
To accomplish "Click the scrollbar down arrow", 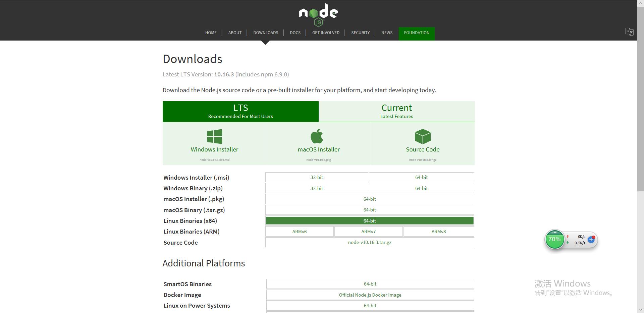I will pyautogui.click(x=641, y=310).
